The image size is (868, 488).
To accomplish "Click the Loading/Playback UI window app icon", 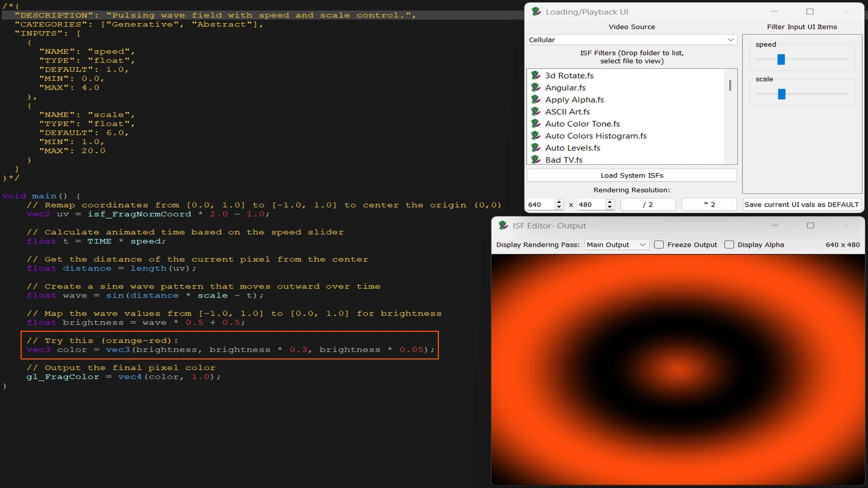I will 537,11.
